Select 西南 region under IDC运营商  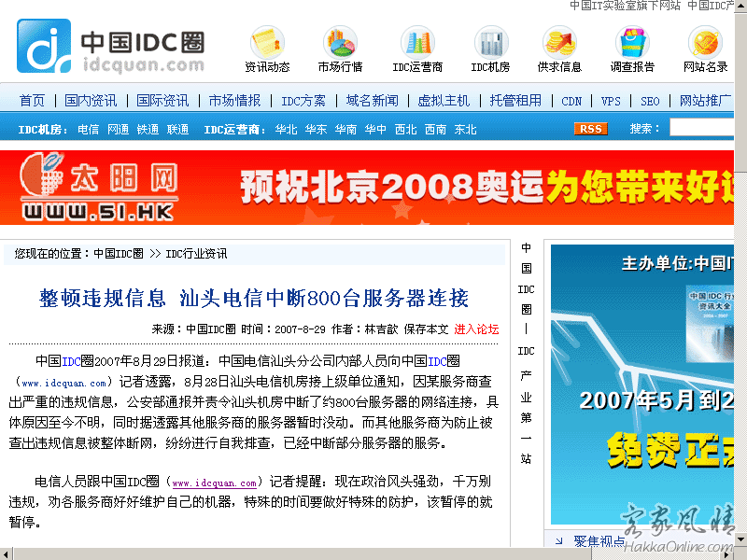[435, 130]
